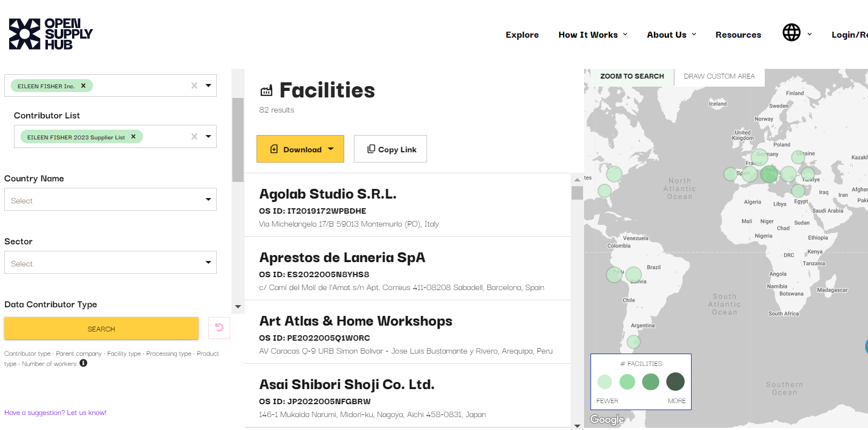
Task: Remove the EILEEN FISHER Inc. contributor chip
Action: (x=83, y=86)
